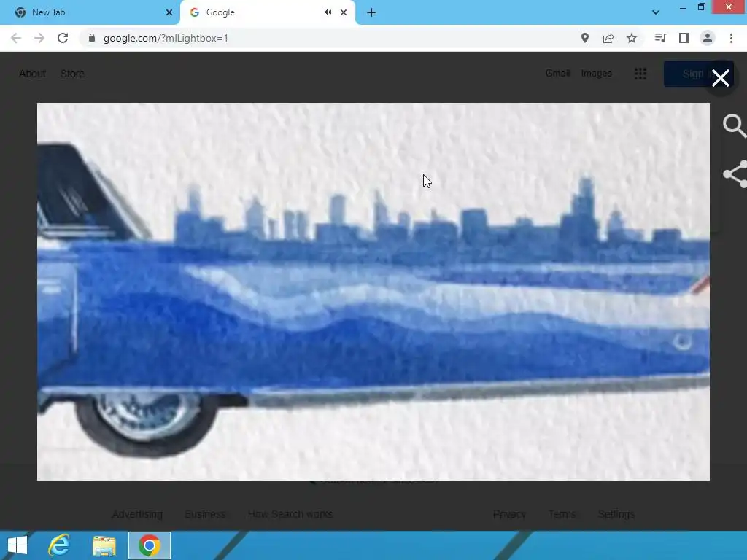Reload the current Google page
The height and width of the screenshot is (560, 747).
(x=63, y=38)
